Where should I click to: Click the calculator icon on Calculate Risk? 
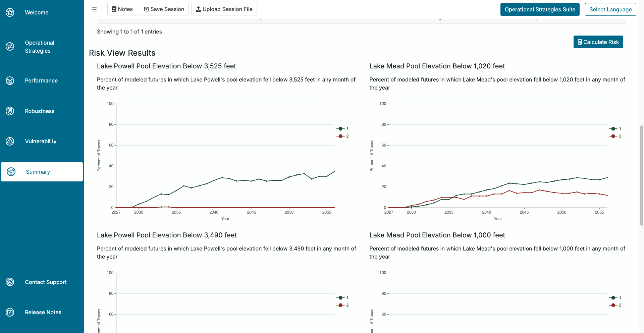point(580,42)
